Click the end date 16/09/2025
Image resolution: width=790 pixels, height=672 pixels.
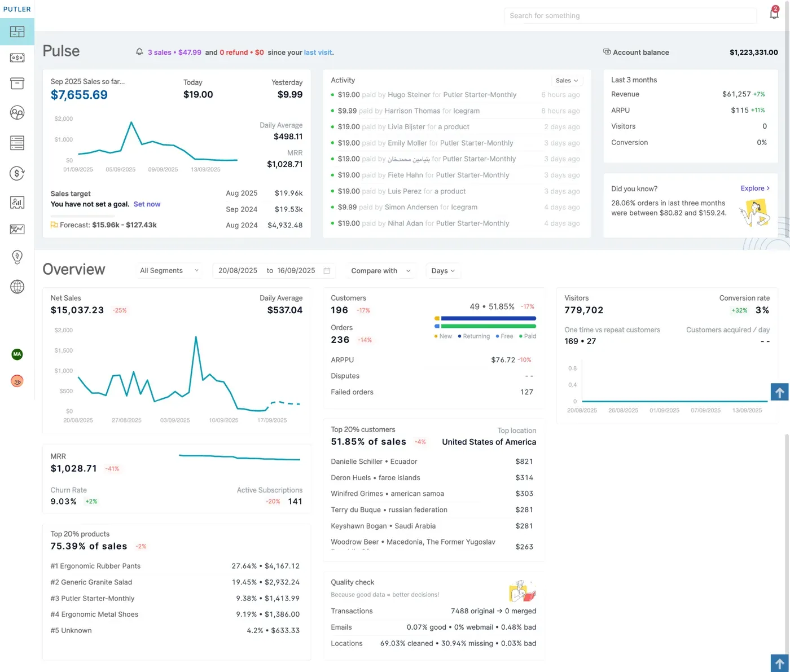point(296,271)
